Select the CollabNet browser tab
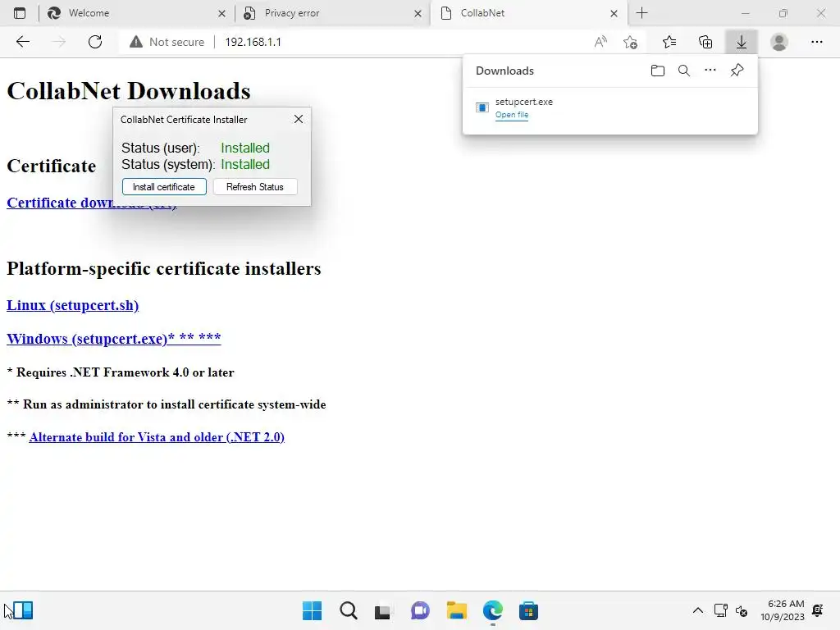This screenshot has height=630, width=840. tap(528, 13)
